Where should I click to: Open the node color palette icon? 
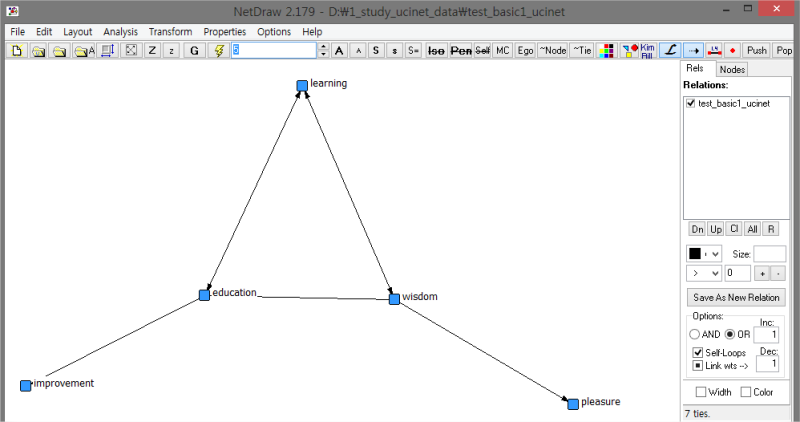tap(606, 51)
